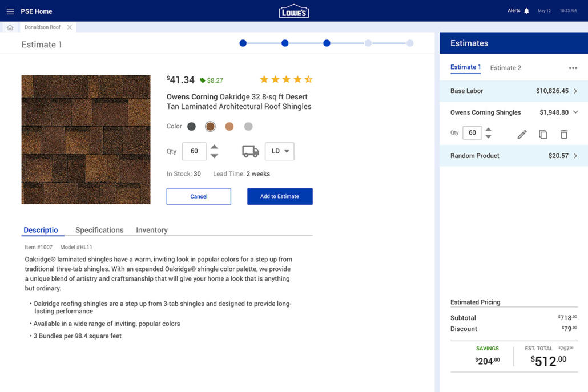Screen dimensions: 588x392
Task: Go to the third progress step
Action: tap(327, 43)
